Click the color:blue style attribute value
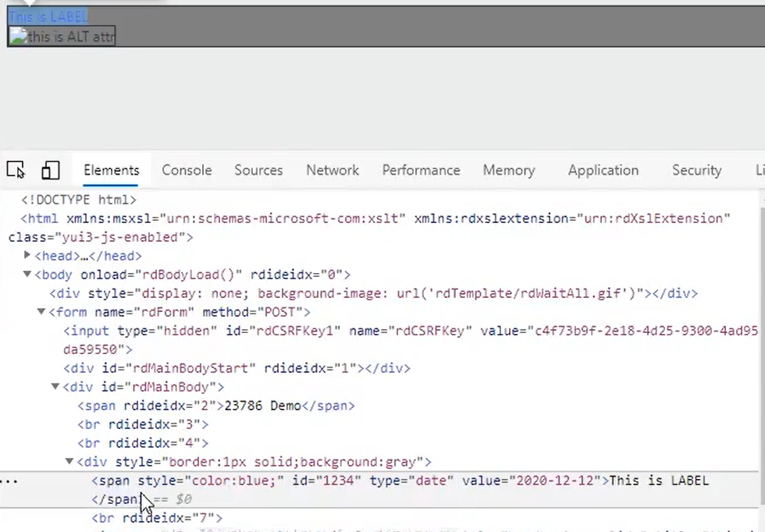This screenshot has height=532, width=765. click(x=234, y=481)
